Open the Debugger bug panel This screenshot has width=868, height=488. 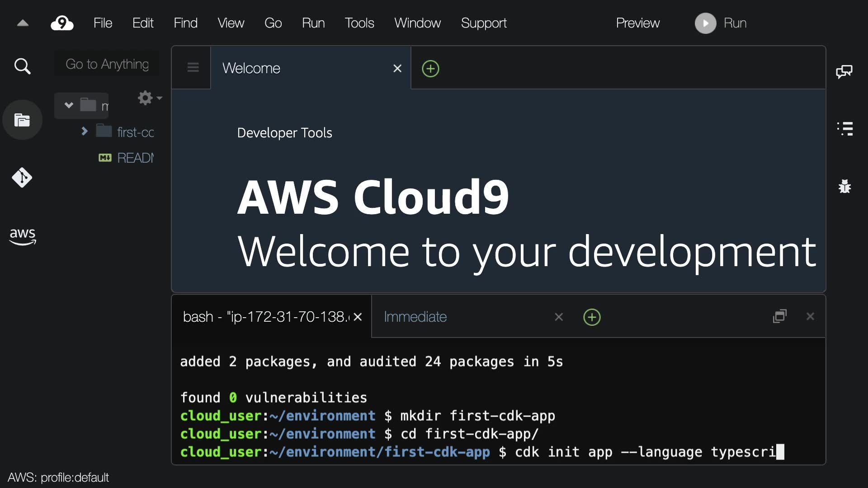844,186
